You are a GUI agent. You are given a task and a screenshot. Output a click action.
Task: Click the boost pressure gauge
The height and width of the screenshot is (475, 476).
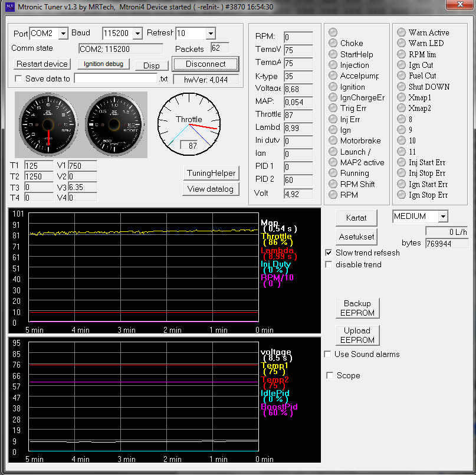[114, 125]
